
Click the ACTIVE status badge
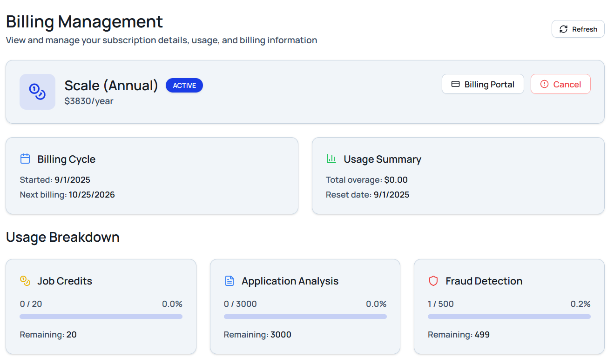[184, 86]
